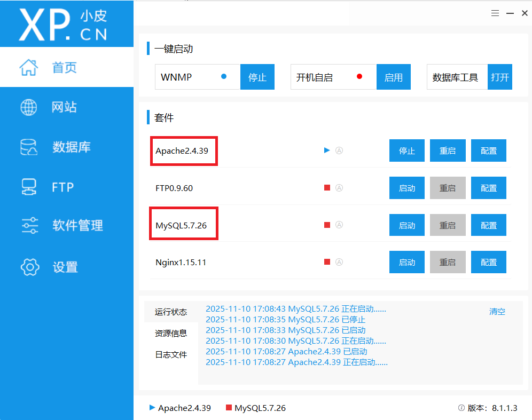
Task: Clear the log with 清空 link
Action: (497, 312)
